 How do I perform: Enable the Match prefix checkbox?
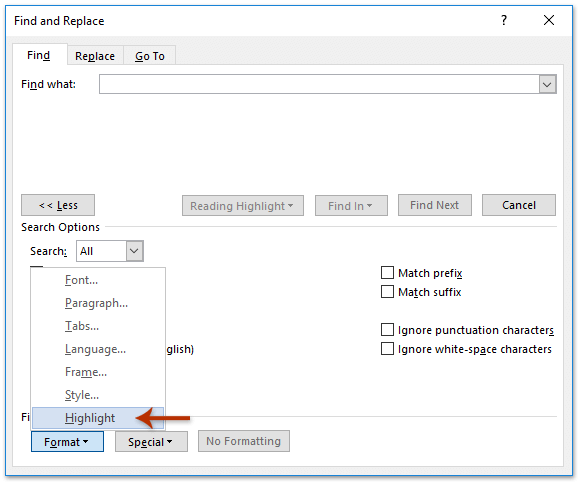pyautogui.click(x=387, y=273)
